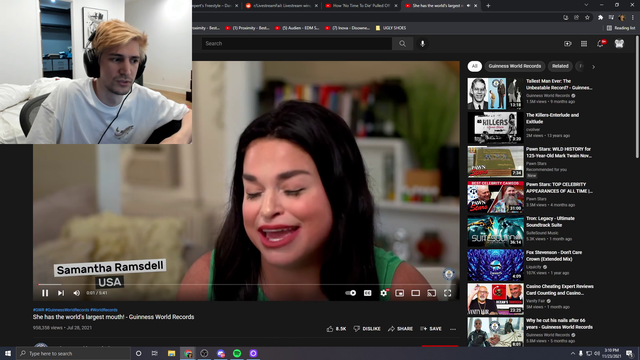This screenshot has height=360, width=640.
Task: Open the create video icon
Action: click(568, 44)
